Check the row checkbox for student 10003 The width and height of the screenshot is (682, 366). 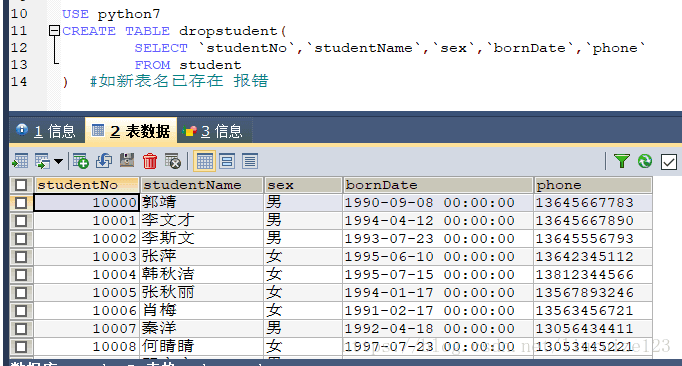(21, 257)
